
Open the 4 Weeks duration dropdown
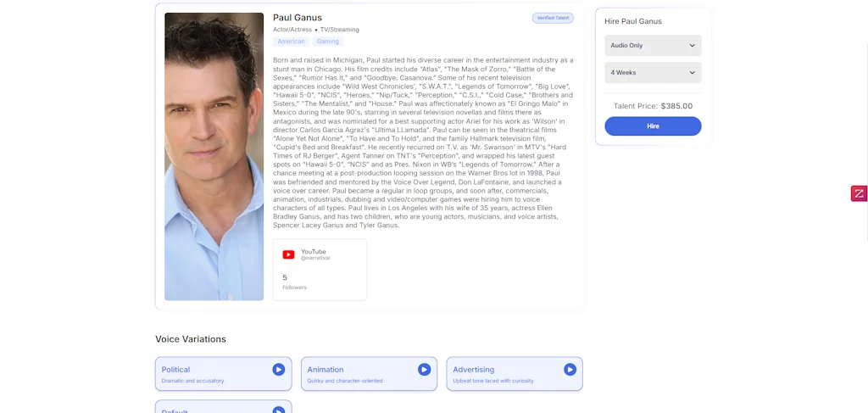coord(653,73)
